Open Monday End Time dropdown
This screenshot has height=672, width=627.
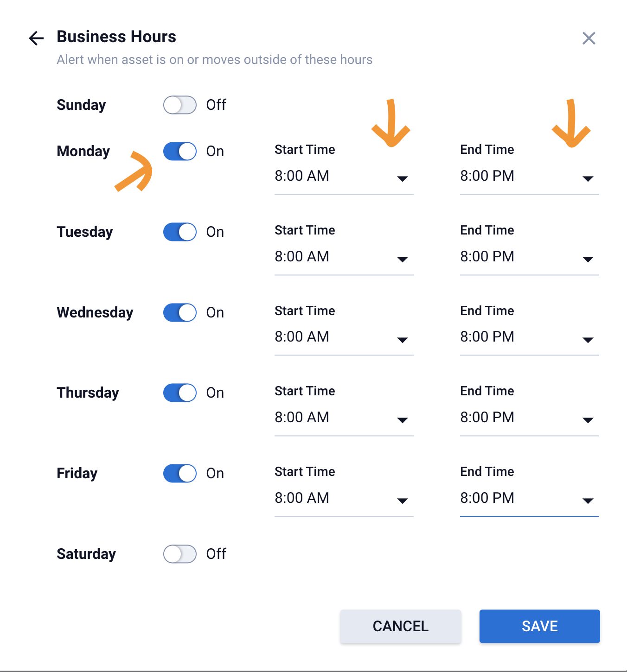529,177
